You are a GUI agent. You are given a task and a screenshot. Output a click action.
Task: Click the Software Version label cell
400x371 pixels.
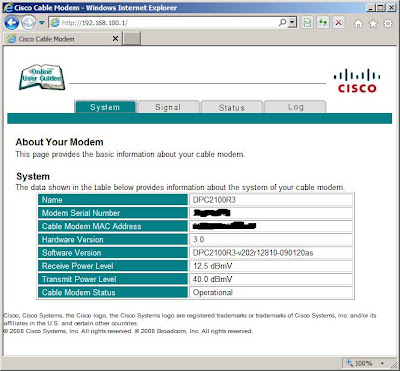113,253
